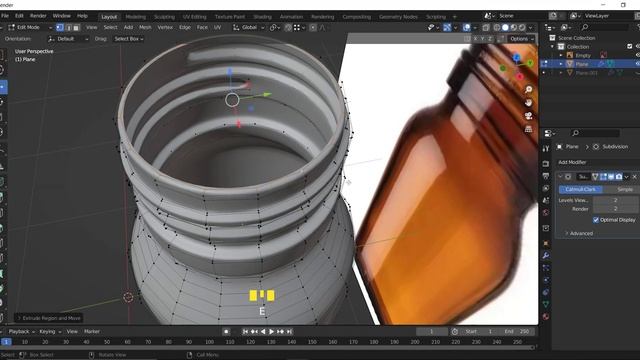Image resolution: width=640 pixels, height=360 pixels.
Task: Click the End frame field
Action: coord(516,331)
